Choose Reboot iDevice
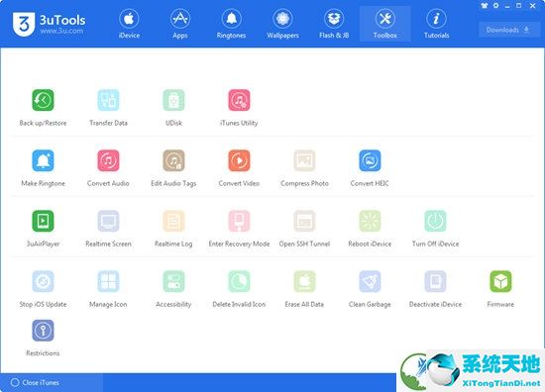The width and height of the screenshot is (545, 392). 370,221
